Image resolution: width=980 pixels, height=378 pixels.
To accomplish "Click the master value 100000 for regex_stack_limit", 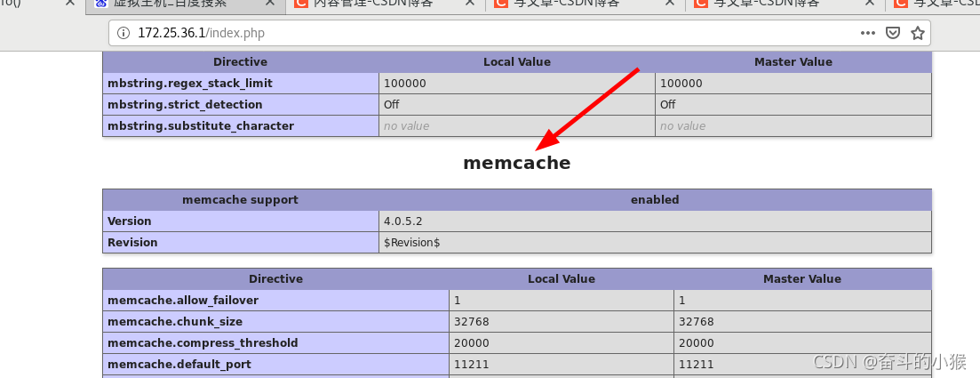I will tap(681, 84).
